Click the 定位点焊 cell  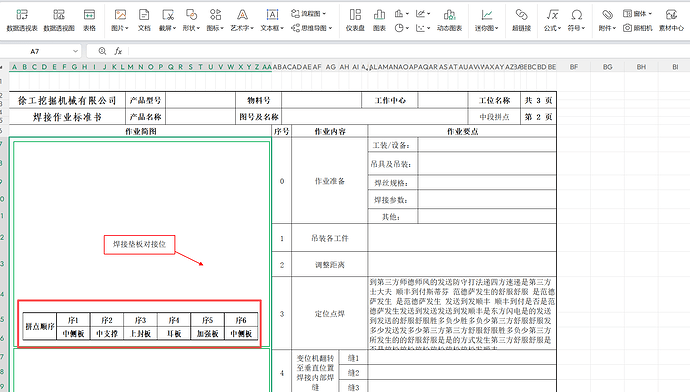[330, 314]
